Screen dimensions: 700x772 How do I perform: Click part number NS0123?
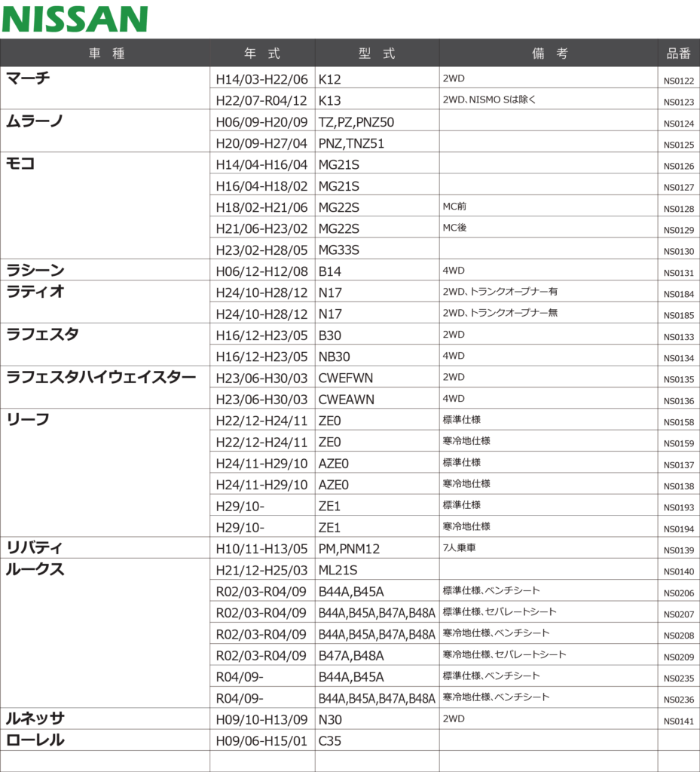coord(678,101)
